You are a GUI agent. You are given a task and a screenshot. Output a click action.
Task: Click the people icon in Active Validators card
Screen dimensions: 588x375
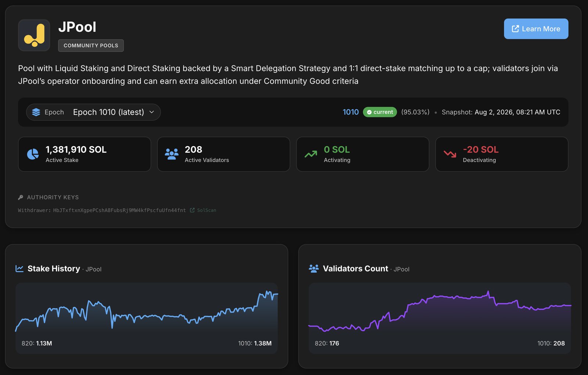[x=172, y=154]
